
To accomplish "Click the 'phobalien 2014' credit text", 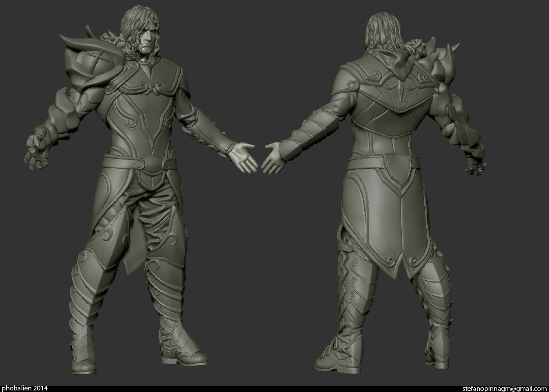I will point(25,388).
